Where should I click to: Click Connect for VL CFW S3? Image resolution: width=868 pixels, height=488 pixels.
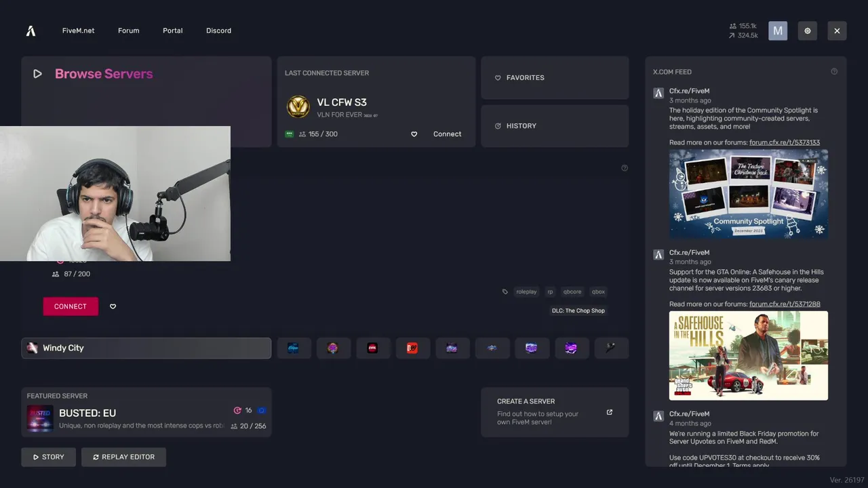tap(447, 134)
